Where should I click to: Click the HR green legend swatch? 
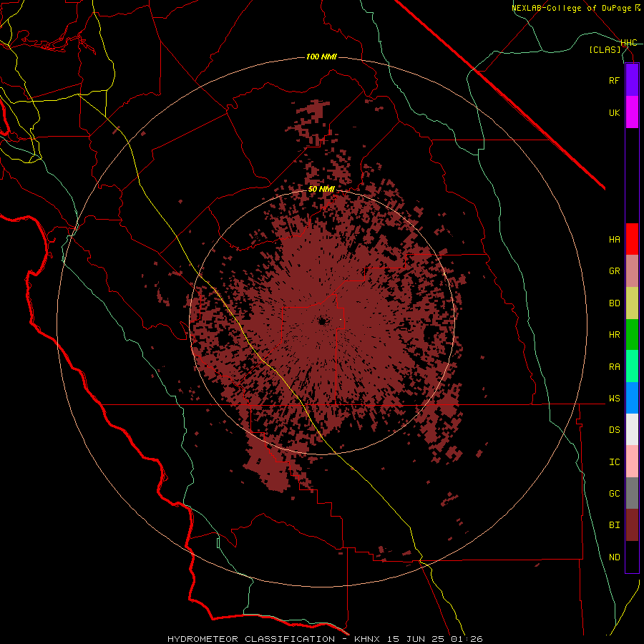632,335
